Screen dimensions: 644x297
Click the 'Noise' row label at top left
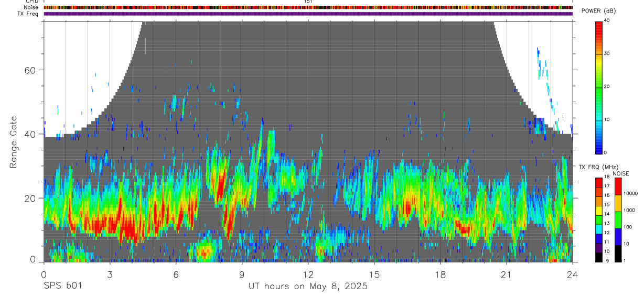coord(32,7)
